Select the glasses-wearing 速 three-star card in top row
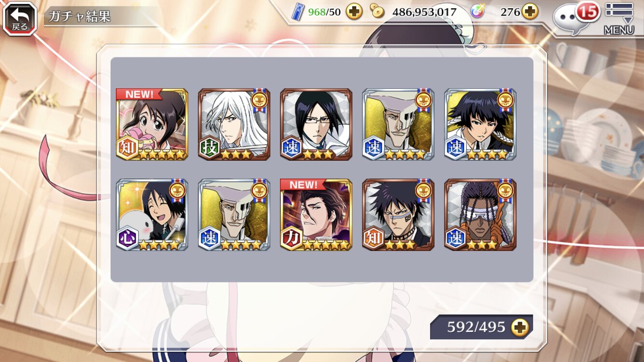644x362 pixels. click(x=316, y=125)
